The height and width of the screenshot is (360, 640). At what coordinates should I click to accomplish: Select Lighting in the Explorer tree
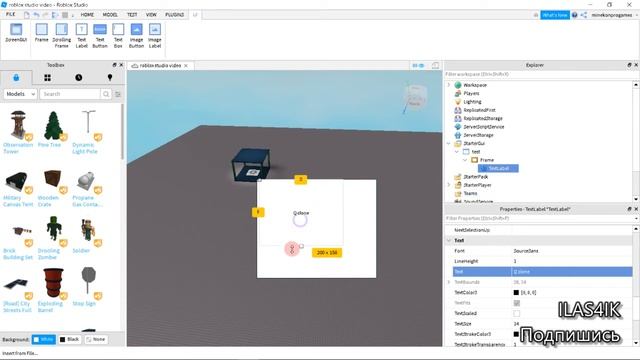click(x=472, y=102)
